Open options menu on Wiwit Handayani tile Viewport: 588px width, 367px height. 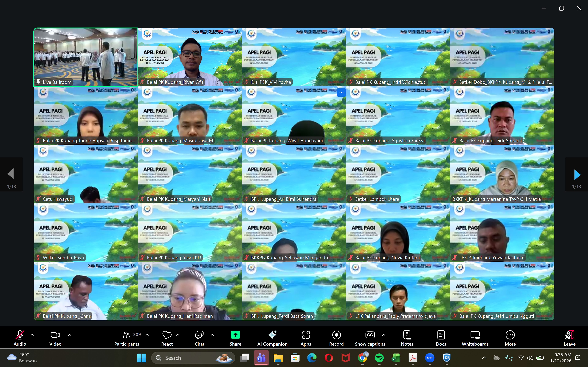click(x=341, y=93)
